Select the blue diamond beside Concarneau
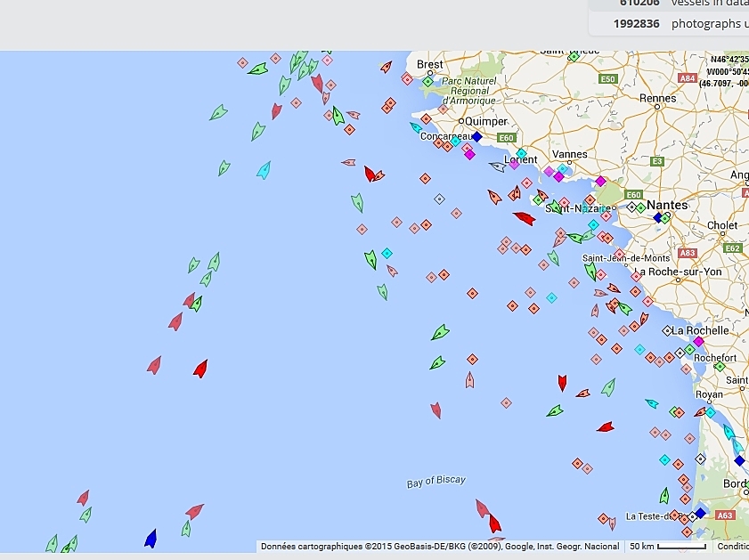Image resolution: width=749 pixels, height=560 pixels. coord(476,137)
